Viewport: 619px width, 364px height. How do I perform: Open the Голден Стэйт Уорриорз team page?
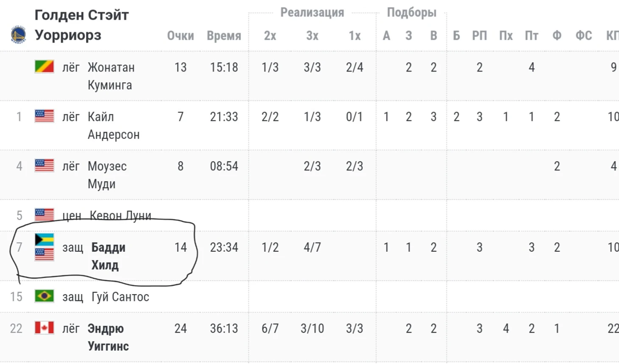click(81, 25)
